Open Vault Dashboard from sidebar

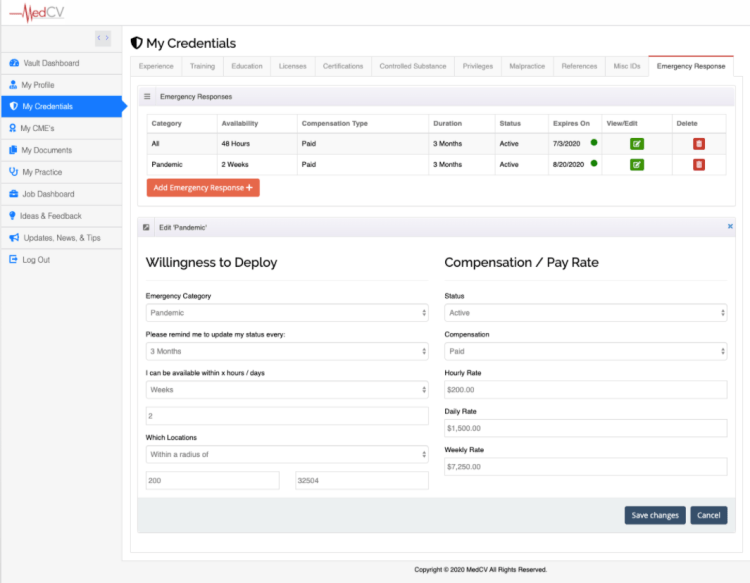(61, 63)
